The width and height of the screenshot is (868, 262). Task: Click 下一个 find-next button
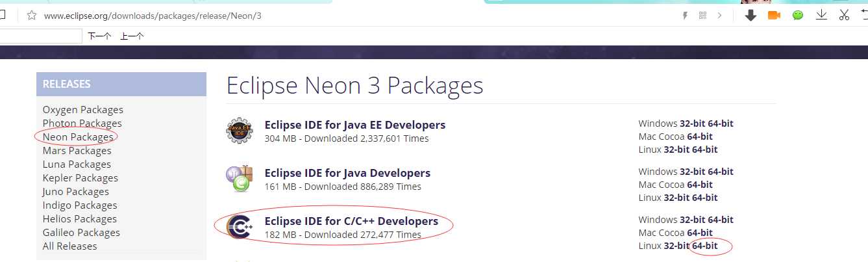tap(99, 36)
